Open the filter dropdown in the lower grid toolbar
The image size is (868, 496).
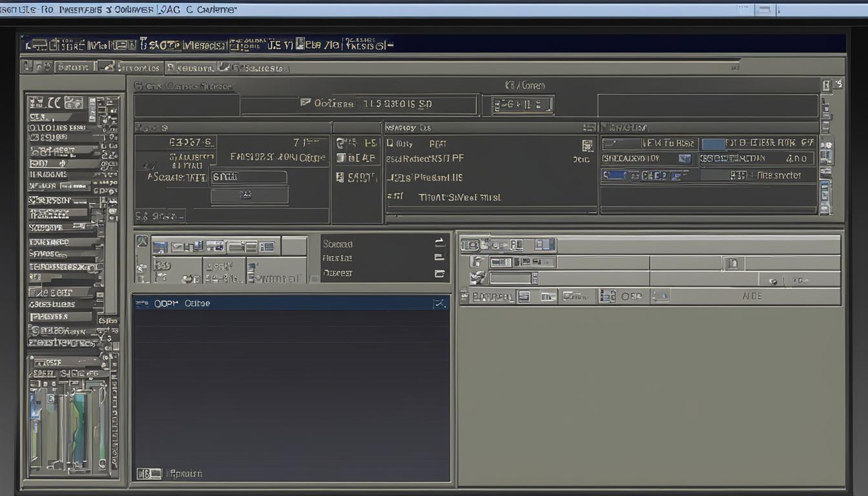click(535, 278)
